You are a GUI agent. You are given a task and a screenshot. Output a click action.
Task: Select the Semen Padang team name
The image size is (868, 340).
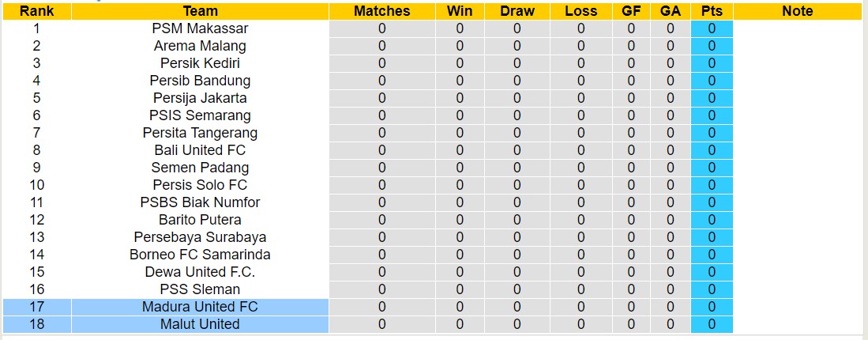coord(200,168)
